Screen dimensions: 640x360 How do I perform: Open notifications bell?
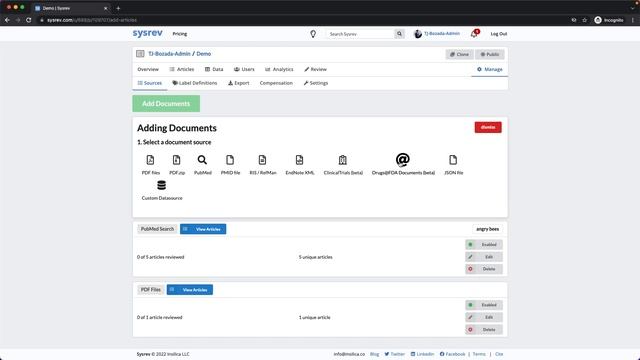474,34
